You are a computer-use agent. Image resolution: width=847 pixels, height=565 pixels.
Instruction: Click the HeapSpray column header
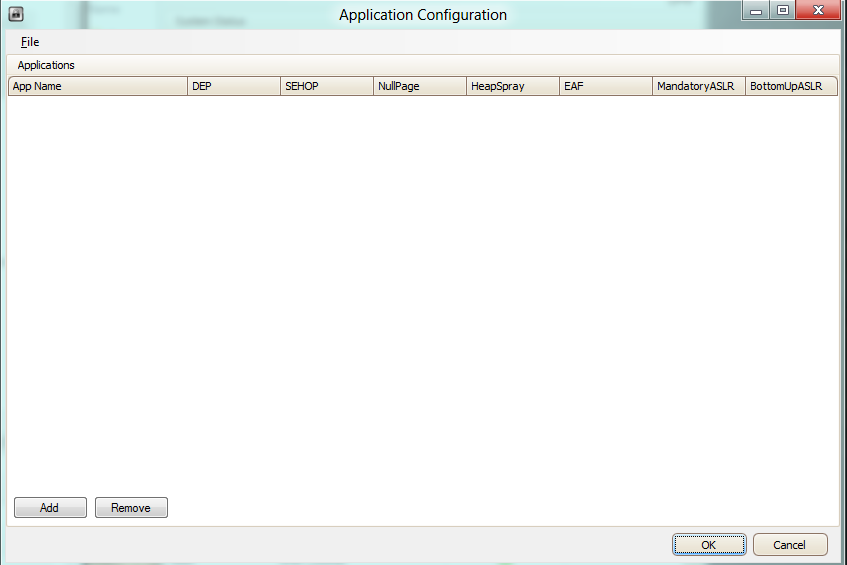coord(513,86)
